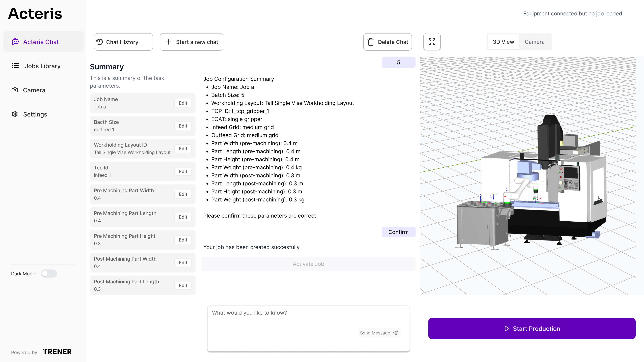Open the Jobs Library panel
Viewport: 644px width, 362px height.
(42, 66)
